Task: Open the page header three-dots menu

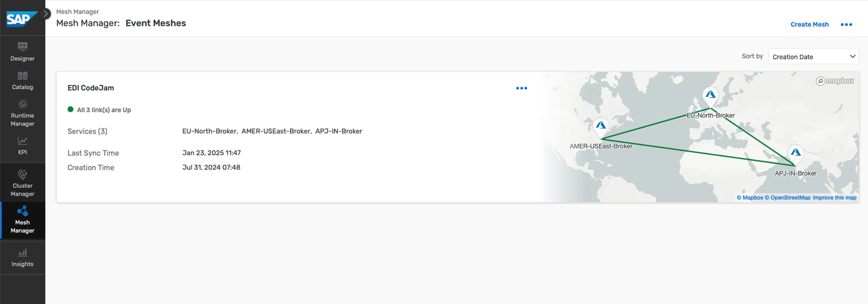Action: click(x=846, y=25)
